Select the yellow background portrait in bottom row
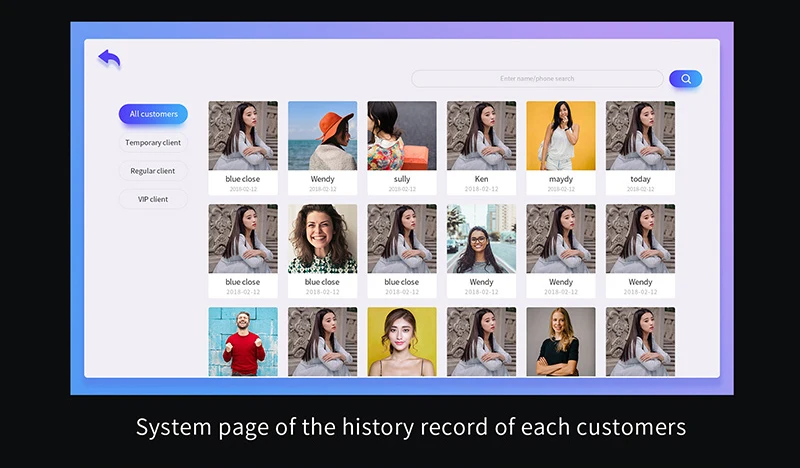The width and height of the screenshot is (800, 468). tap(401, 341)
